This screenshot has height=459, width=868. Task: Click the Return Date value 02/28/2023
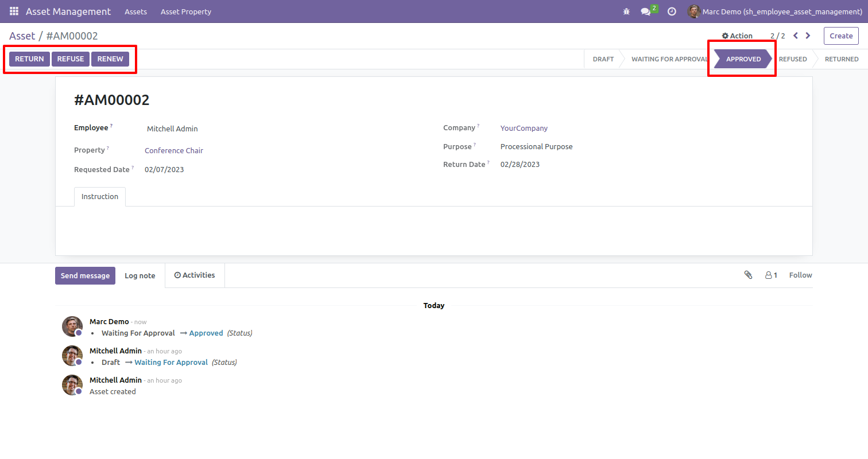tap(520, 165)
